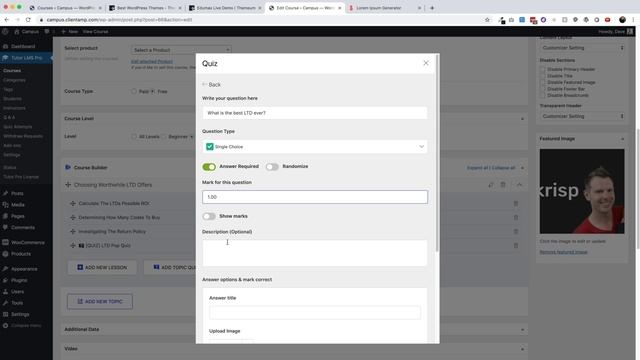Toggle the Answer Required switch
640x360 pixels.
209,167
